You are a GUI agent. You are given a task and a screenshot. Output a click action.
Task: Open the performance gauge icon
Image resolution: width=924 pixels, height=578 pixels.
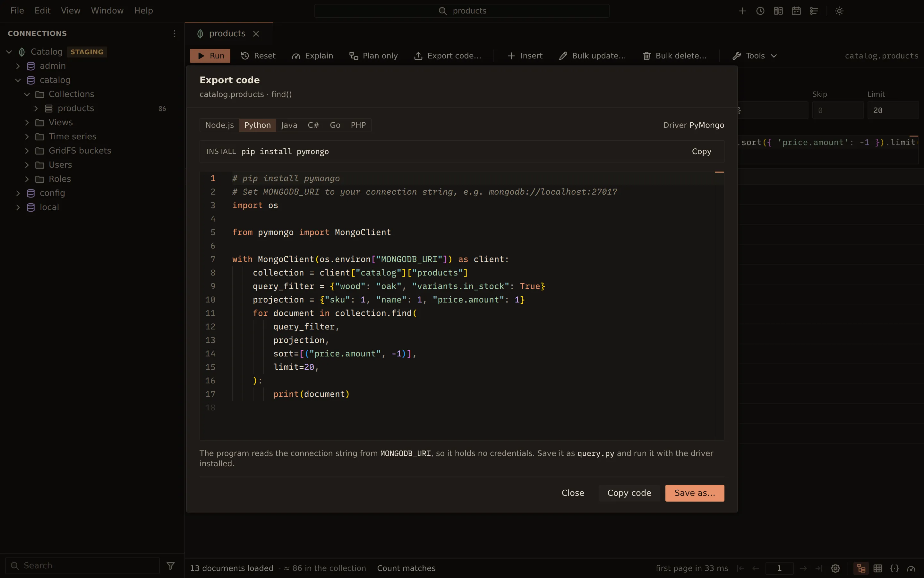pos(911,568)
